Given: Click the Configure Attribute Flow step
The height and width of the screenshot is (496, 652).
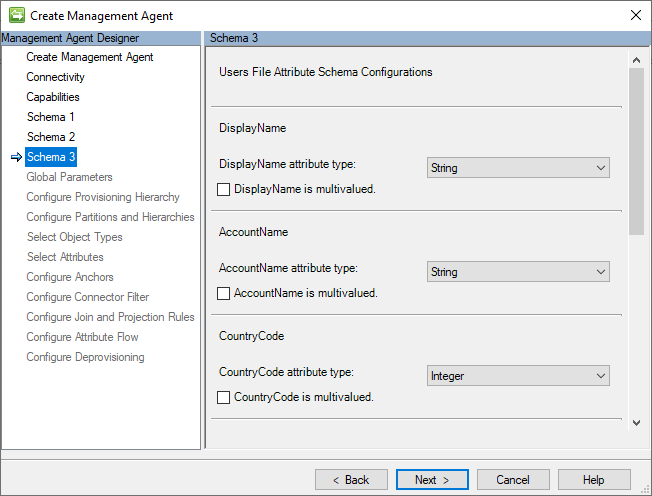Looking at the screenshot, I should point(82,336).
